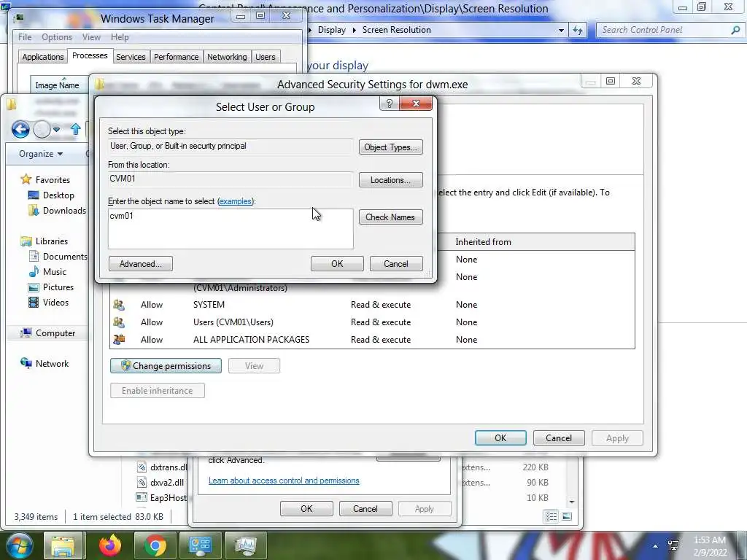The height and width of the screenshot is (560, 747).
Task: Click the Explorer file list scroll down arrow
Action: point(572,502)
